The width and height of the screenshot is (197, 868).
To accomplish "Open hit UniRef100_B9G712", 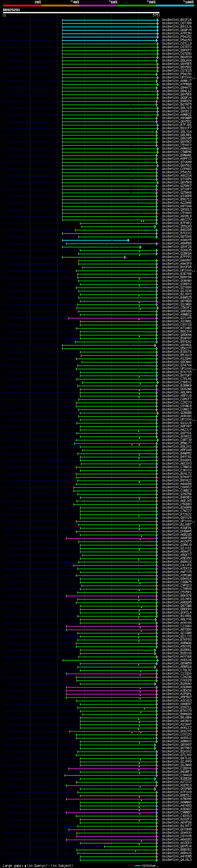I will coord(177,200).
